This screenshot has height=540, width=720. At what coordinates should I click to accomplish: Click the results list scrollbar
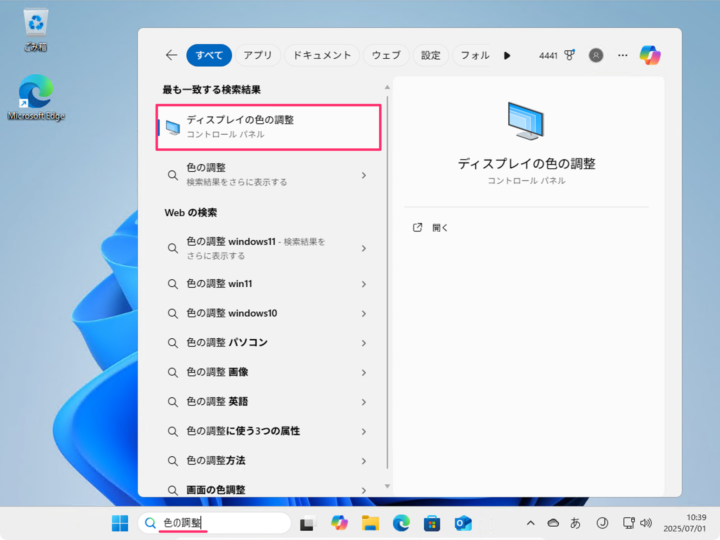(x=388, y=281)
